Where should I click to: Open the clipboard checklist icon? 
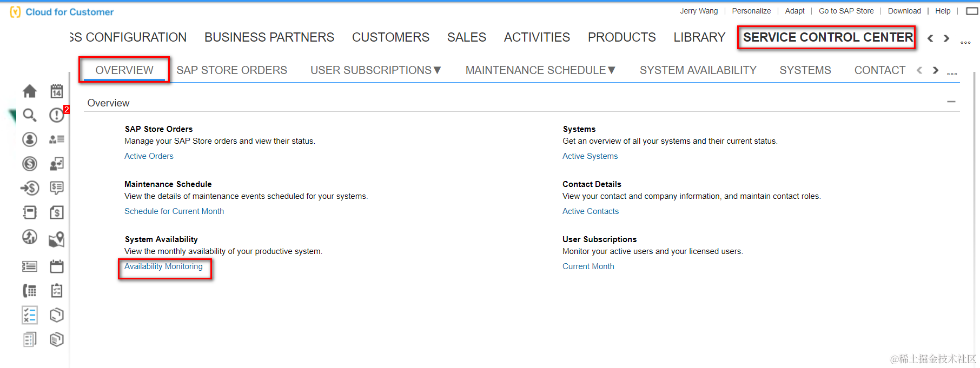(x=57, y=291)
